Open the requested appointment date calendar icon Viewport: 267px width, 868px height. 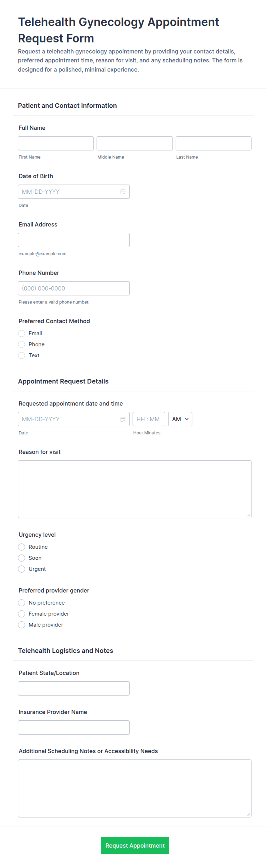(123, 419)
